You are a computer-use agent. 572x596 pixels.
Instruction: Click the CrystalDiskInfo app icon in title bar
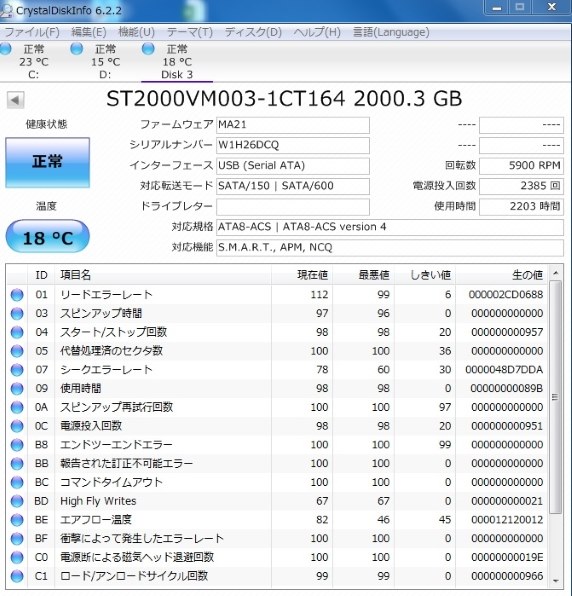6,10
